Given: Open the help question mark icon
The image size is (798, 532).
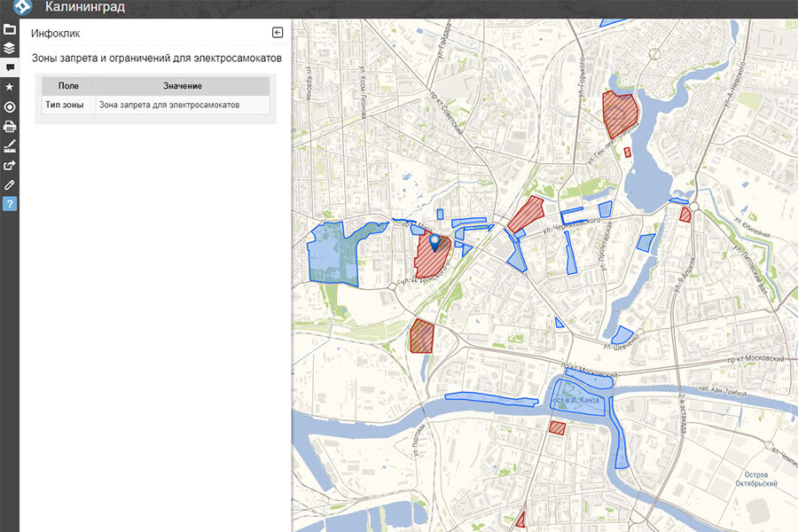Looking at the screenshot, I should pos(10,204).
